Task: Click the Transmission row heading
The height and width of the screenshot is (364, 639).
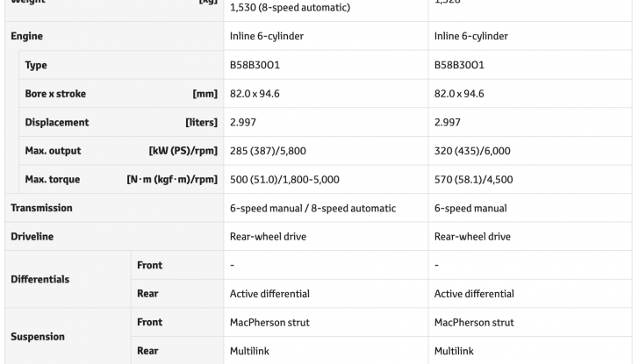Action: click(x=41, y=208)
